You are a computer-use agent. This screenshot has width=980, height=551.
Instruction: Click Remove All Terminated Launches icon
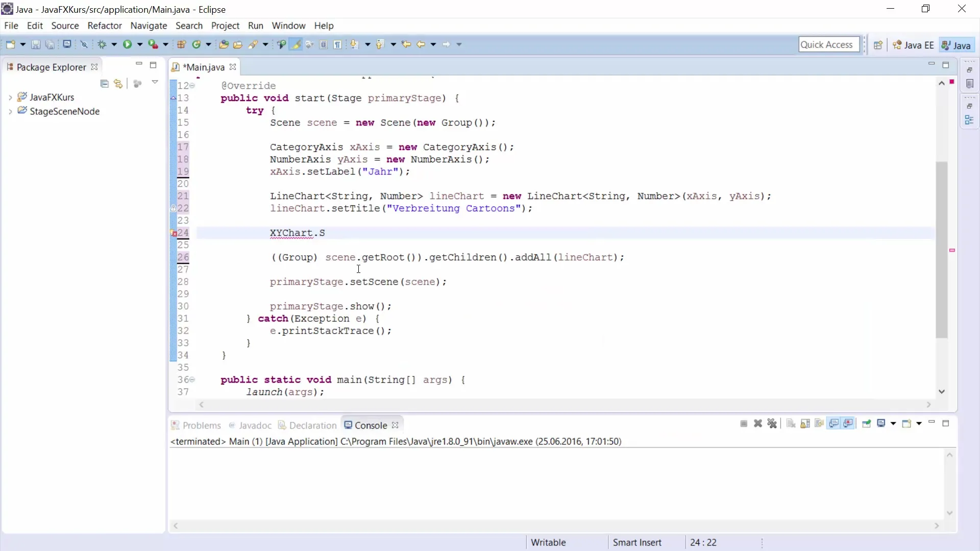(x=772, y=423)
